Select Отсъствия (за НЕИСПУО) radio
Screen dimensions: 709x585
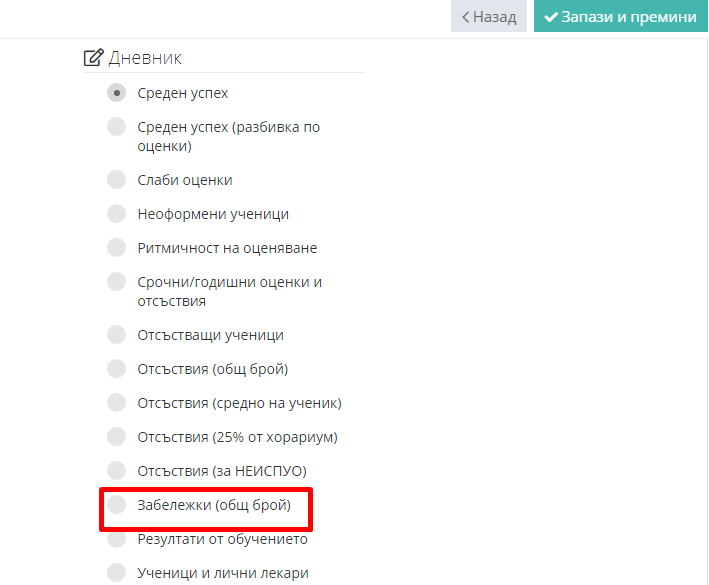point(116,471)
